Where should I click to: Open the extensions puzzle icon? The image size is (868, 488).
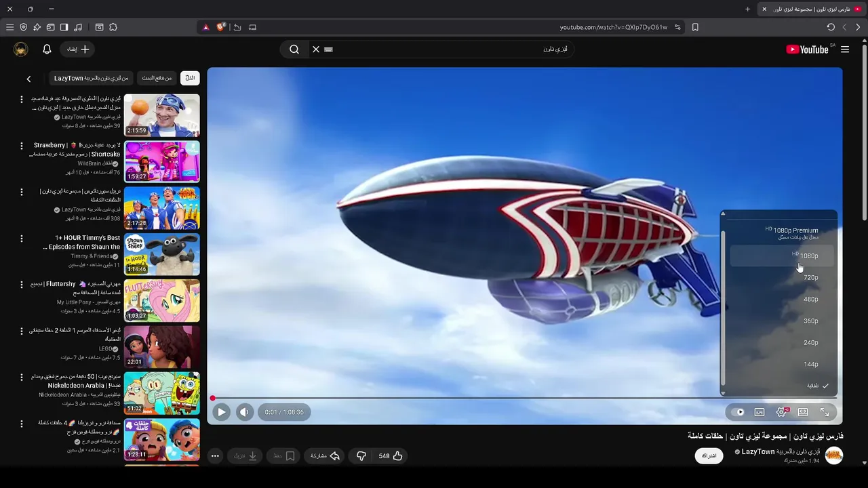pos(113,27)
